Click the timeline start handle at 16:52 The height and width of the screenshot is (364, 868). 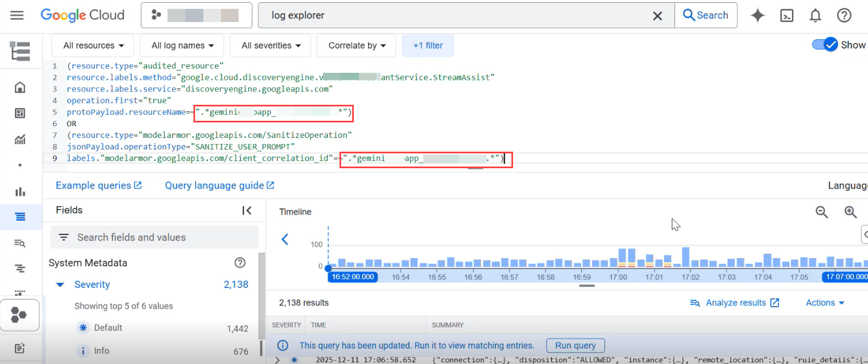(328, 268)
